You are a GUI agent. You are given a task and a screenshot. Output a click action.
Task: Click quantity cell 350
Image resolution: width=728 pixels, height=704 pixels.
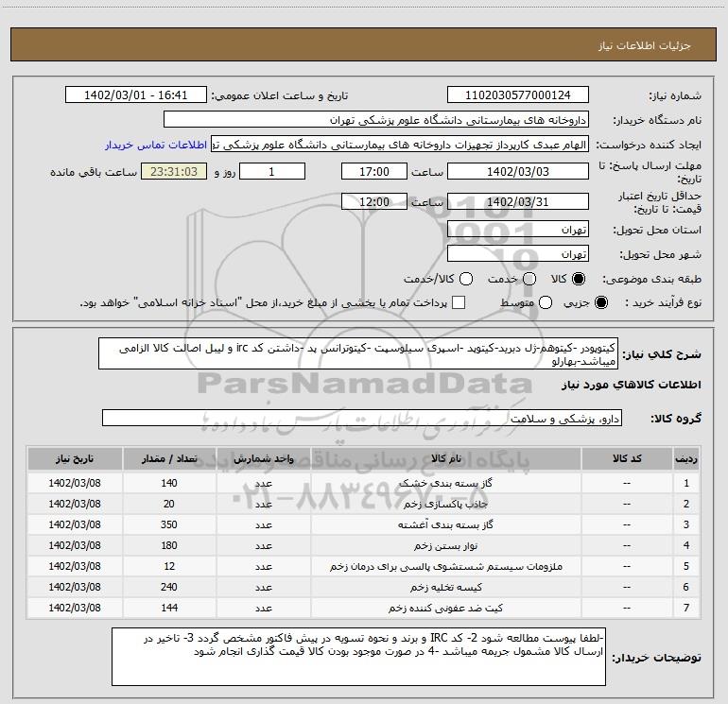pyautogui.click(x=169, y=524)
